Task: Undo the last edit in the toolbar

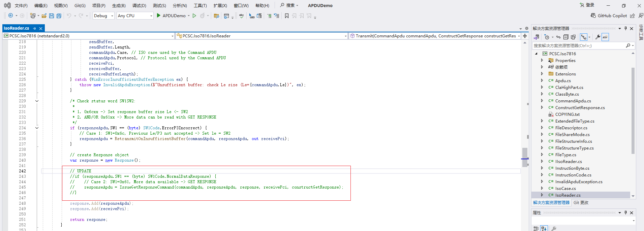Action: click(x=69, y=16)
